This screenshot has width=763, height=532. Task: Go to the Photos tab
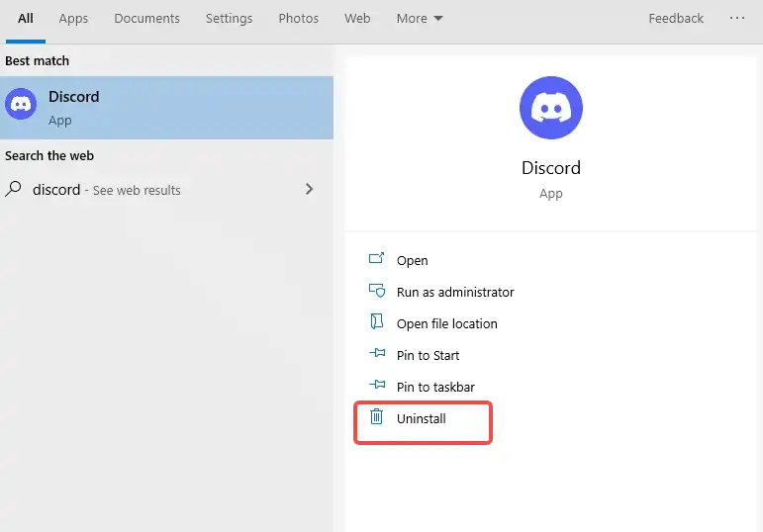click(298, 19)
